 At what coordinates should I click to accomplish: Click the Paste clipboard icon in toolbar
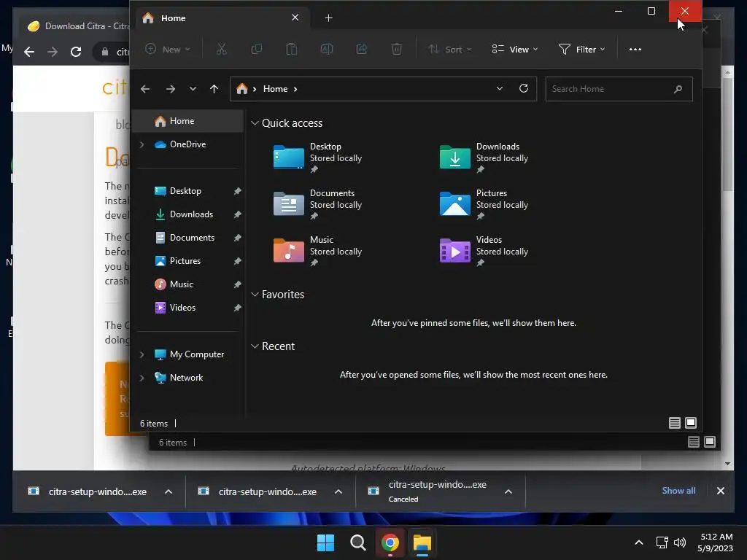(292, 49)
